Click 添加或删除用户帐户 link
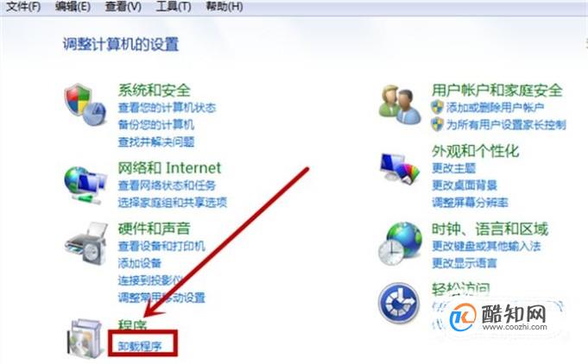The height and width of the screenshot is (364, 588). [x=495, y=108]
